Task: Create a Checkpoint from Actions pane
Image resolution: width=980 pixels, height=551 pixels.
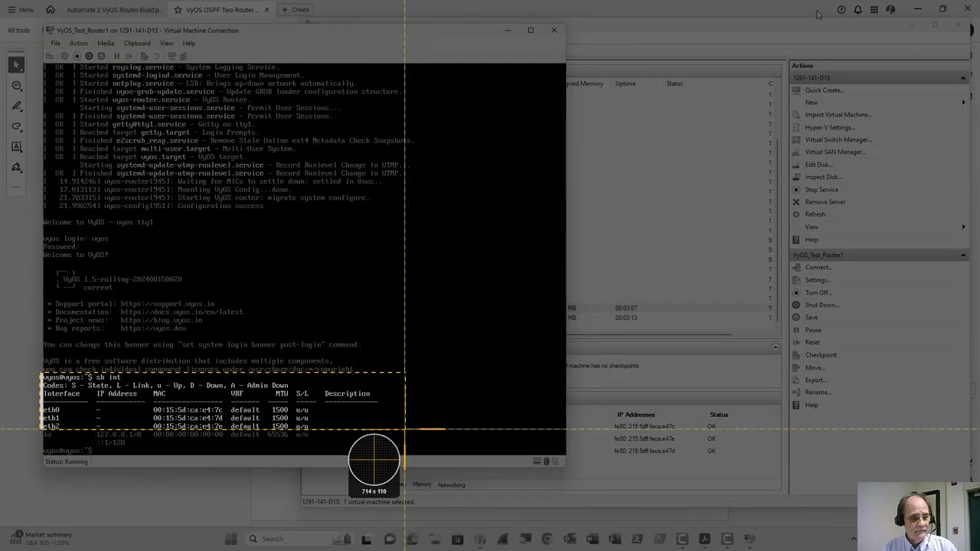Action: [821, 355]
